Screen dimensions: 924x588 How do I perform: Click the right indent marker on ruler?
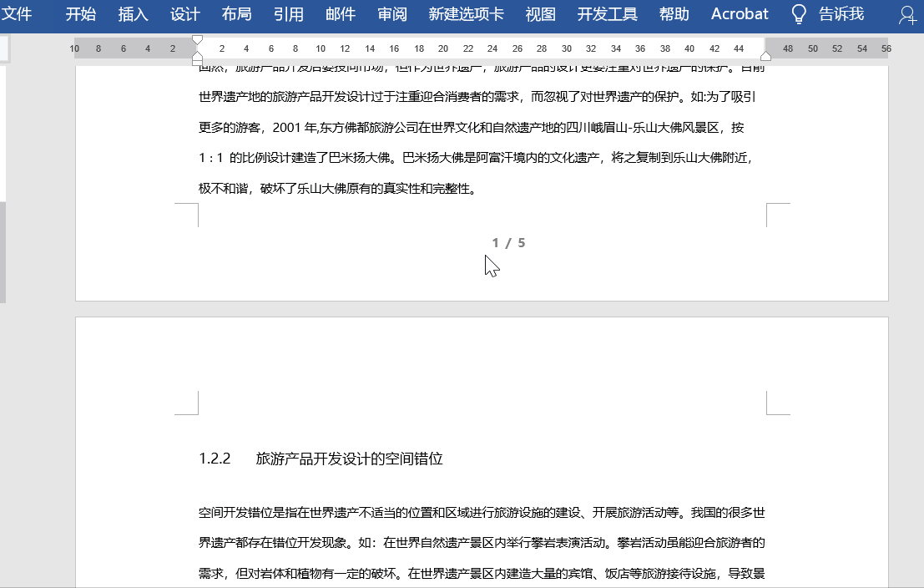(765, 56)
